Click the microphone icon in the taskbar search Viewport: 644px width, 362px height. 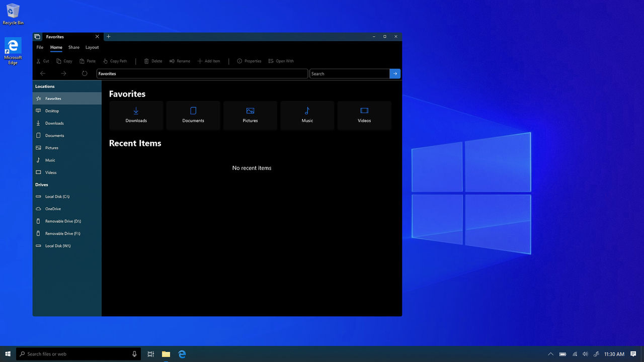click(134, 353)
